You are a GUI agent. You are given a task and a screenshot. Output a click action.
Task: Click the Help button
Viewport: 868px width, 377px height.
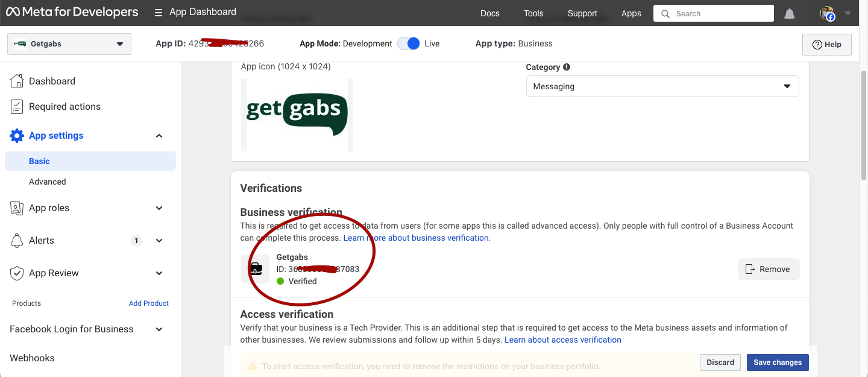point(827,45)
